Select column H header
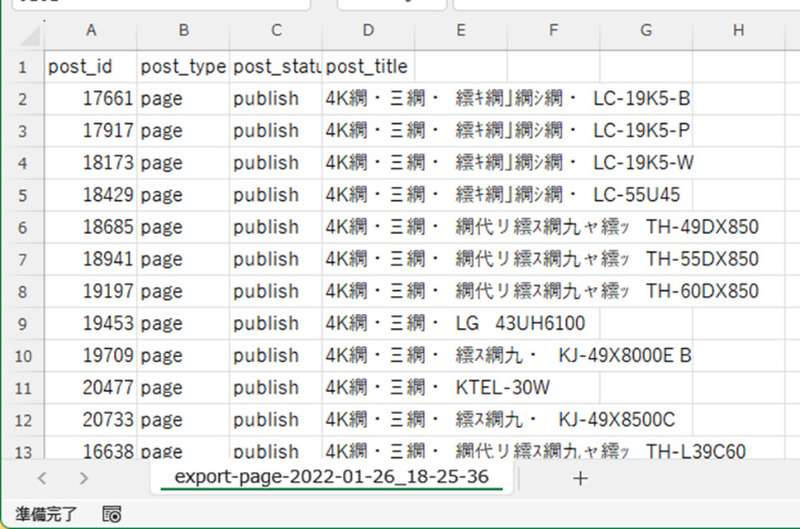 [738, 31]
